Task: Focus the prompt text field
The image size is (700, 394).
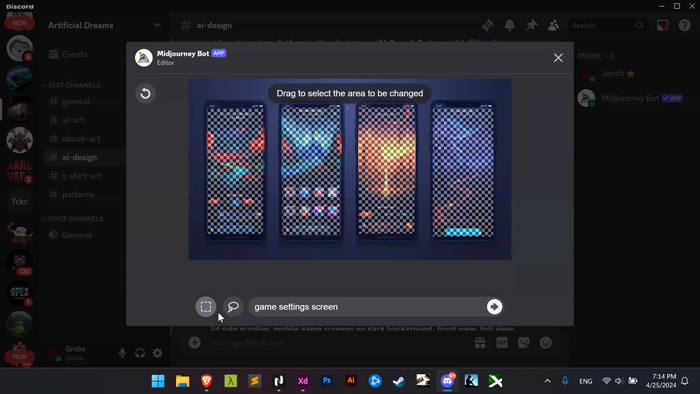Action: (x=368, y=307)
